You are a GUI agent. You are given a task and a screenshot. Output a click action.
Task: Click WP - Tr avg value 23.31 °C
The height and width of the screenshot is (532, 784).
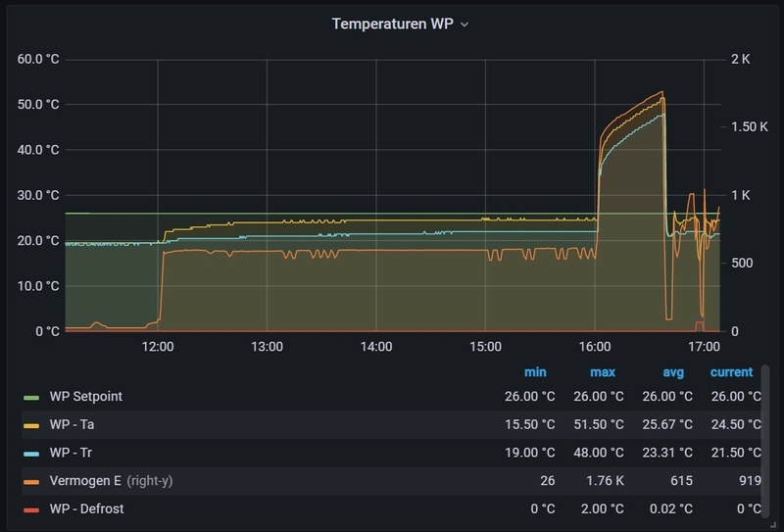click(667, 453)
